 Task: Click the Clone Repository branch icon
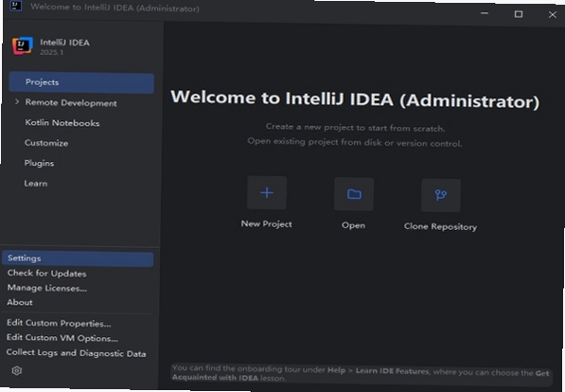[x=441, y=195]
